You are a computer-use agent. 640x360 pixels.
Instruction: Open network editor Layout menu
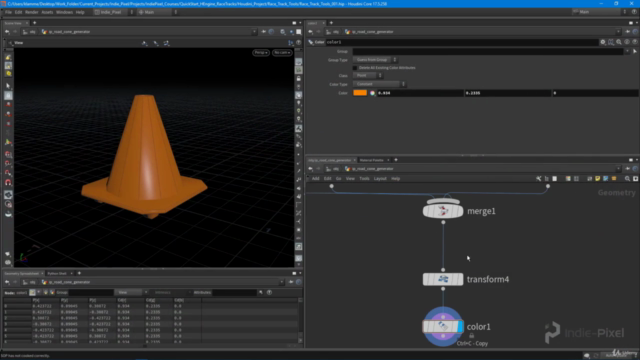click(380, 179)
